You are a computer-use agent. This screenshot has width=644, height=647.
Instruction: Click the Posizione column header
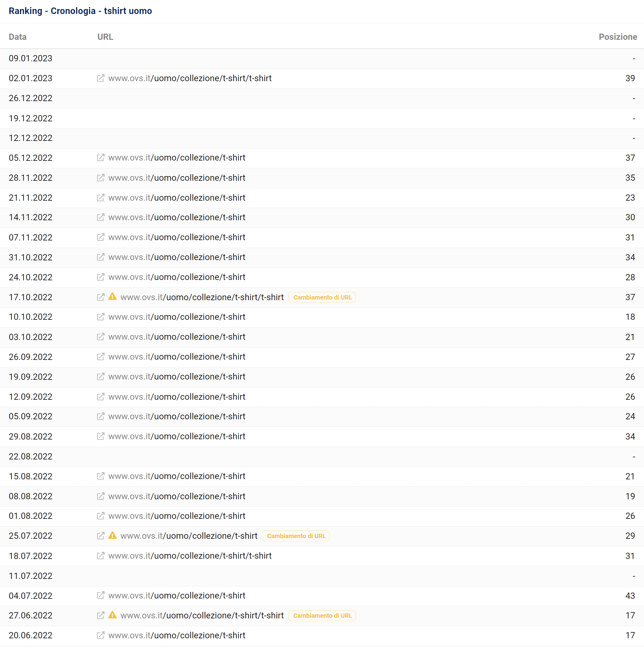618,37
